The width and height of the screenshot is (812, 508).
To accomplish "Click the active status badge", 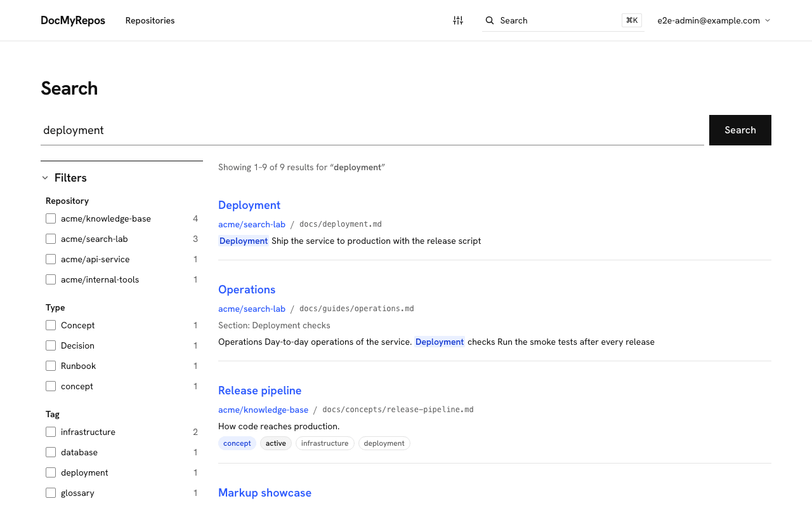I will pos(276,443).
